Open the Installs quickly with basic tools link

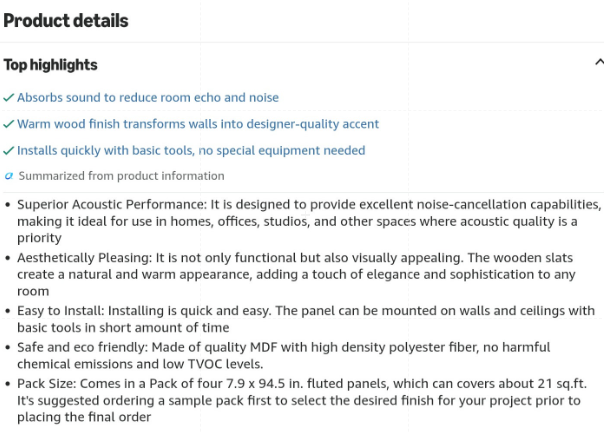(x=191, y=150)
